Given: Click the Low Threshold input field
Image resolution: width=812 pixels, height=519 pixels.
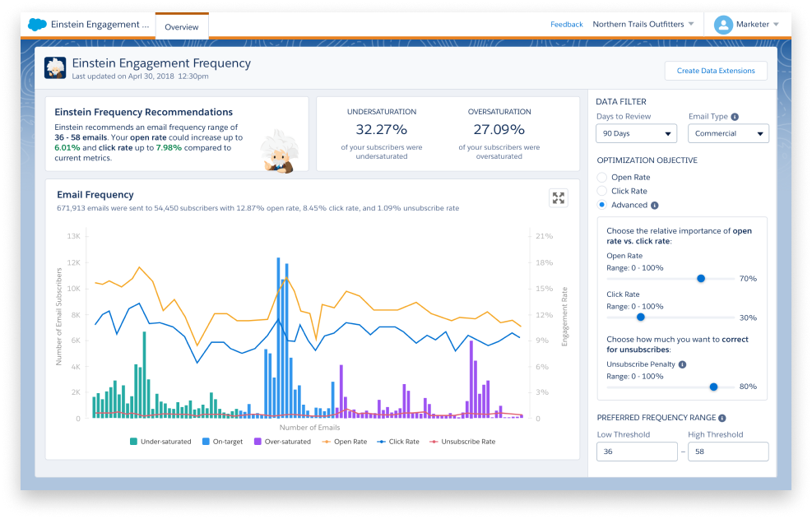Looking at the screenshot, I should point(637,452).
